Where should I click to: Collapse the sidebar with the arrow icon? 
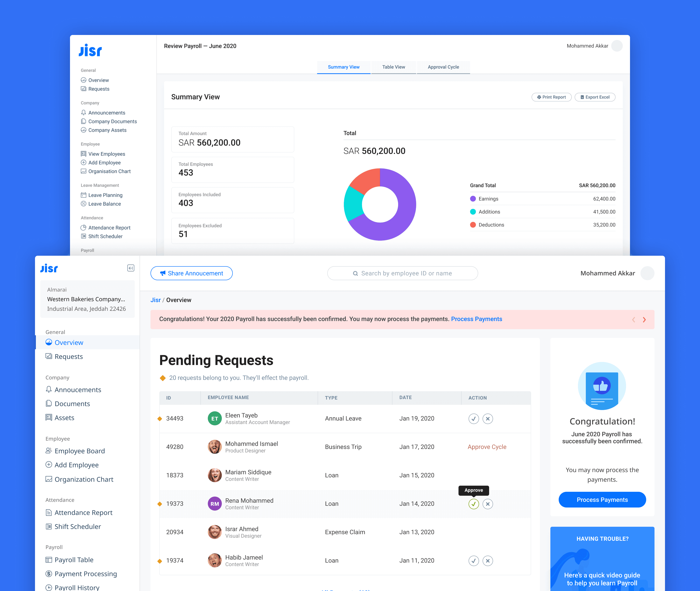click(131, 268)
